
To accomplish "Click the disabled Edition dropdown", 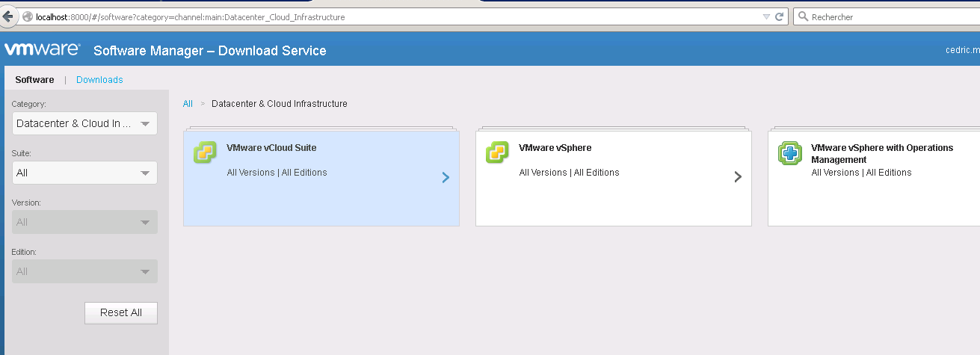I will pyautogui.click(x=84, y=271).
